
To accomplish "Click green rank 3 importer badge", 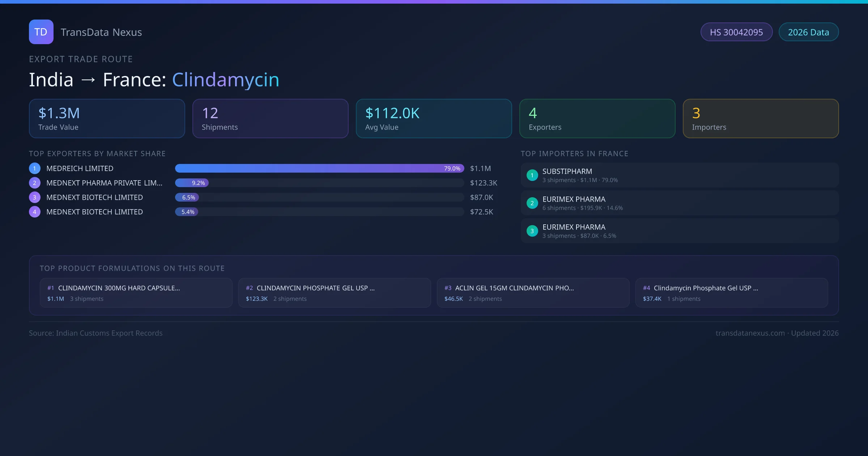I will [x=532, y=231].
